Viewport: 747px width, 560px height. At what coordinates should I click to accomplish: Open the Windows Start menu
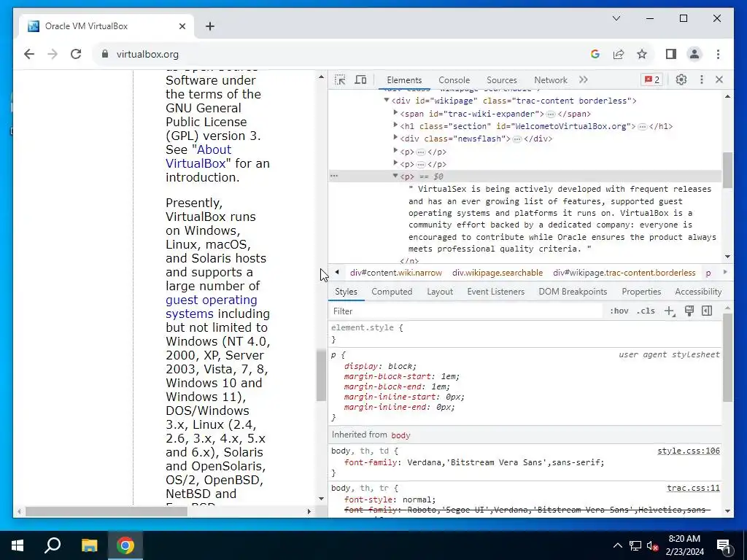18,545
